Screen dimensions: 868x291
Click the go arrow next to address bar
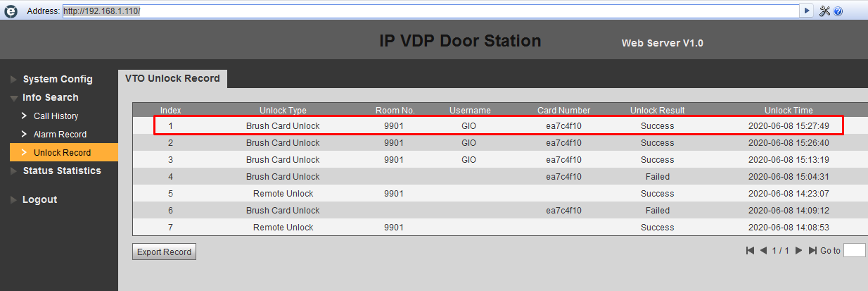click(x=807, y=11)
